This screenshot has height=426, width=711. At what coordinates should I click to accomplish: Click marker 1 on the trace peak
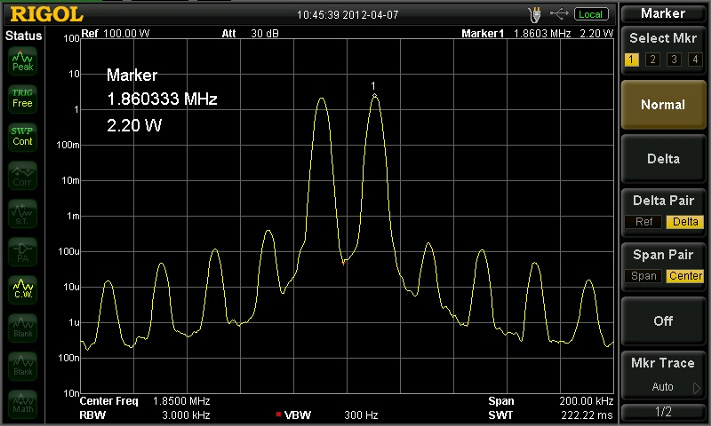(x=374, y=96)
